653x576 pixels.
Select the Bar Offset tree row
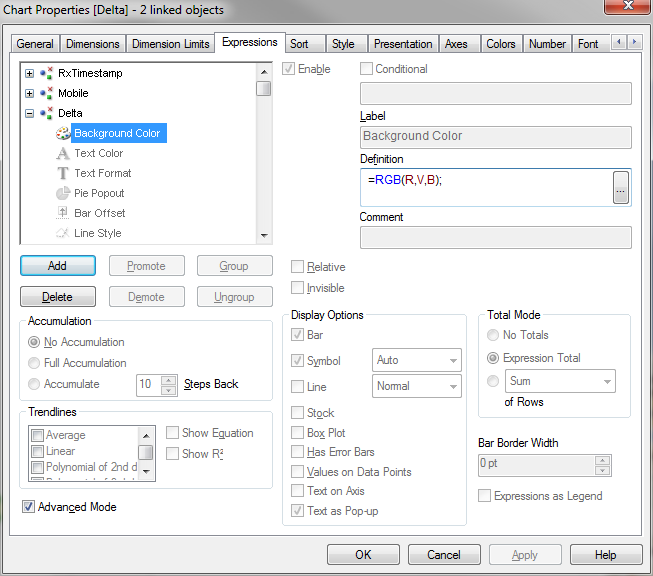[100, 213]
